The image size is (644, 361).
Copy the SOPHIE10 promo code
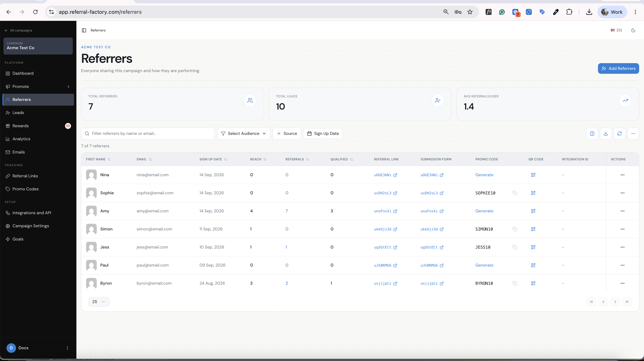pyautogui.click(x=515, y=193)
